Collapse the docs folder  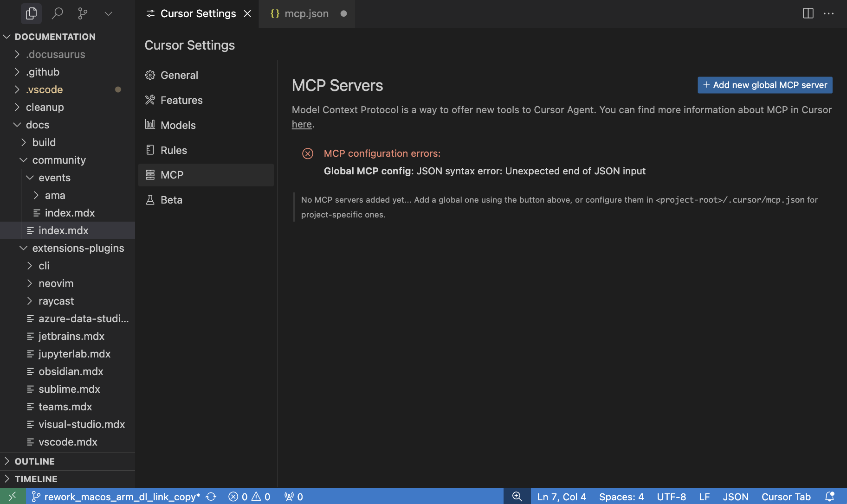click(68, 125)
